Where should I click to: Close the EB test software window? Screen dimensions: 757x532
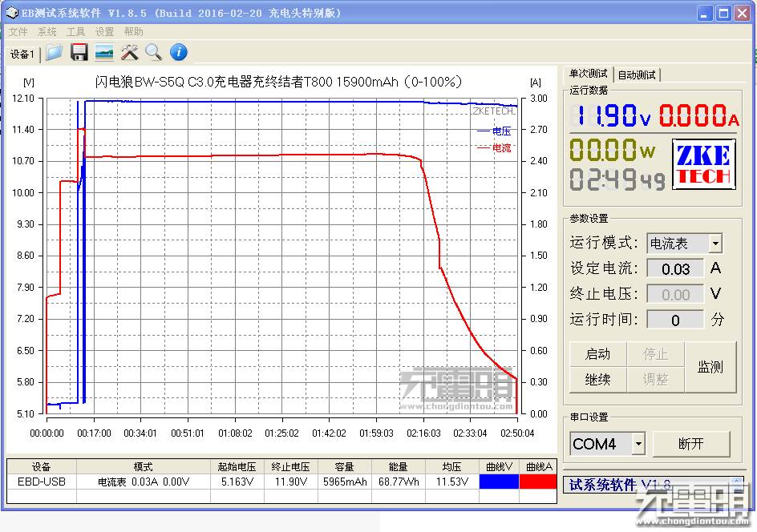click(x=742, y=13)
